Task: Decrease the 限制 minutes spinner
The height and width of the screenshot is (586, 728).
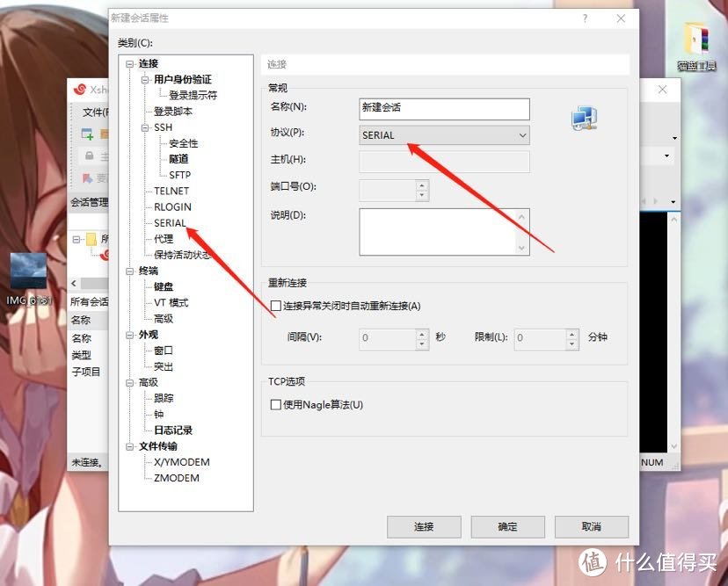Action: tap(572, 344)
